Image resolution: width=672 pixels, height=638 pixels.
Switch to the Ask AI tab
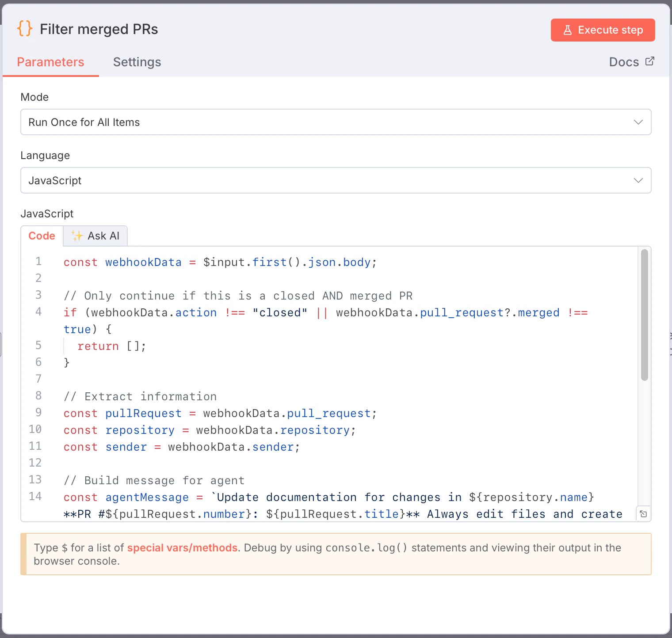click(95, 235)
